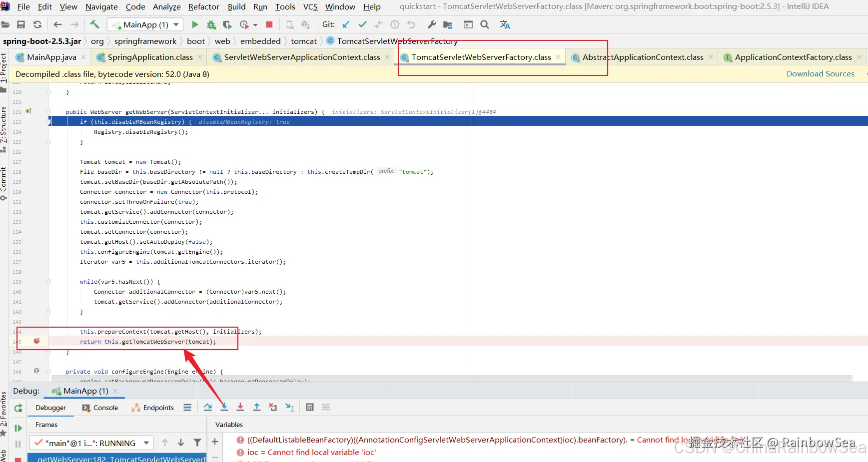The height and width of the screenshot is (462, 868).
Task: Run with coverage using the shield icon
Action: tap(227, 24)
